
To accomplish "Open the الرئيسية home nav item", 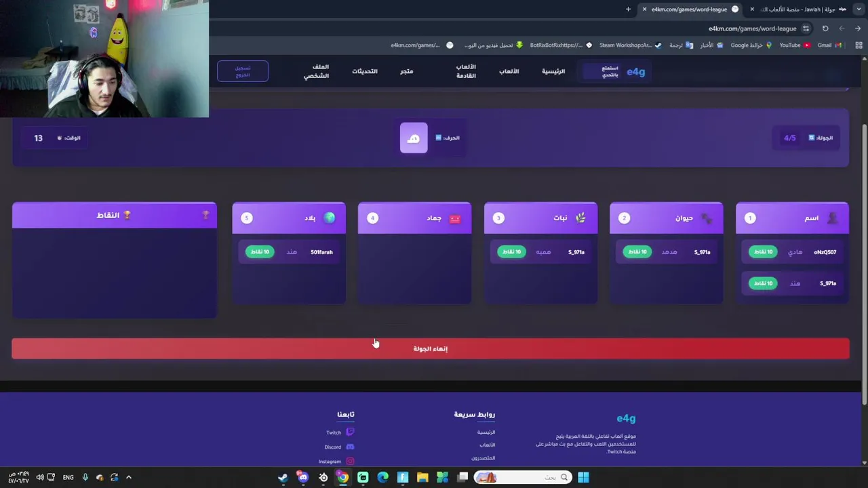I will point(553,71).
